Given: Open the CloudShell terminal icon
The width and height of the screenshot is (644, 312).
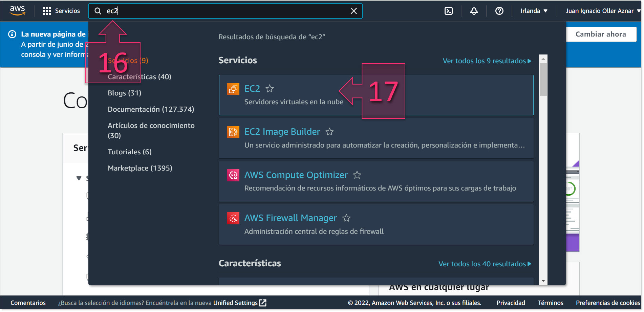Looking at the screenshot, I should pos(448,10).
